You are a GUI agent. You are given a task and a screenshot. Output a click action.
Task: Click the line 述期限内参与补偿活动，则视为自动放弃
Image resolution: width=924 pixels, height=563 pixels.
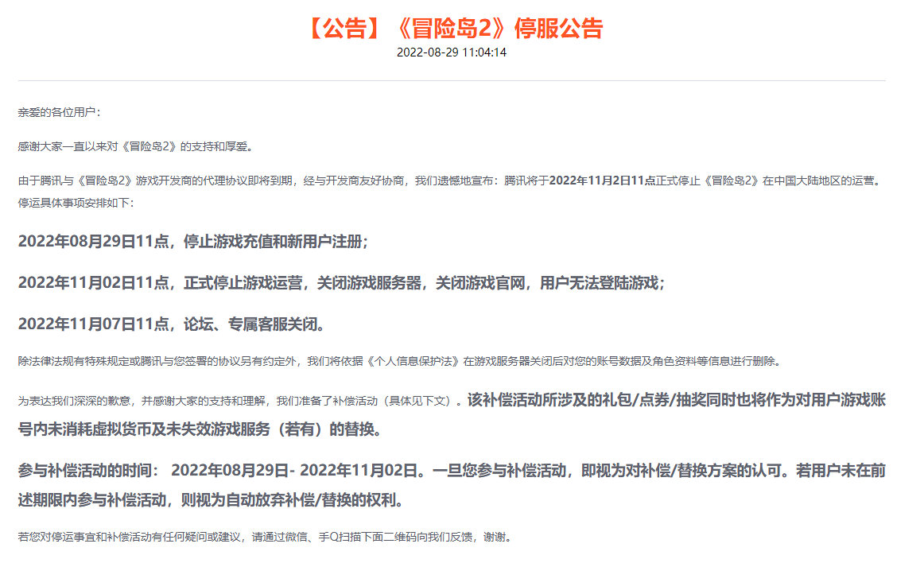point(212,500)
